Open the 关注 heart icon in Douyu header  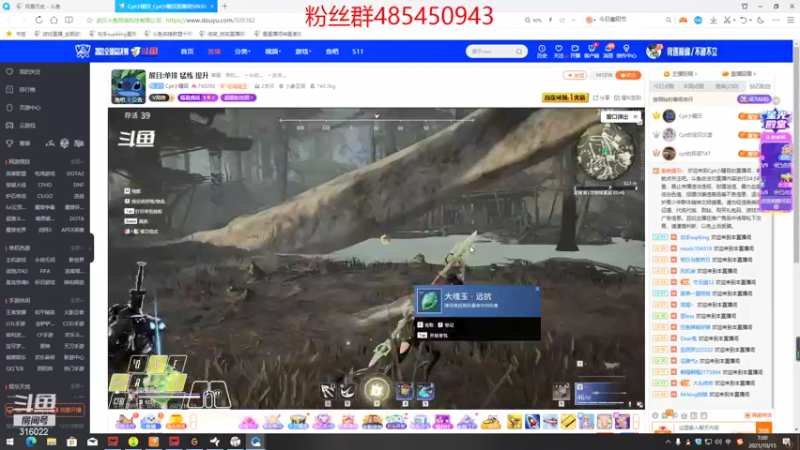(x=559, y=51)
